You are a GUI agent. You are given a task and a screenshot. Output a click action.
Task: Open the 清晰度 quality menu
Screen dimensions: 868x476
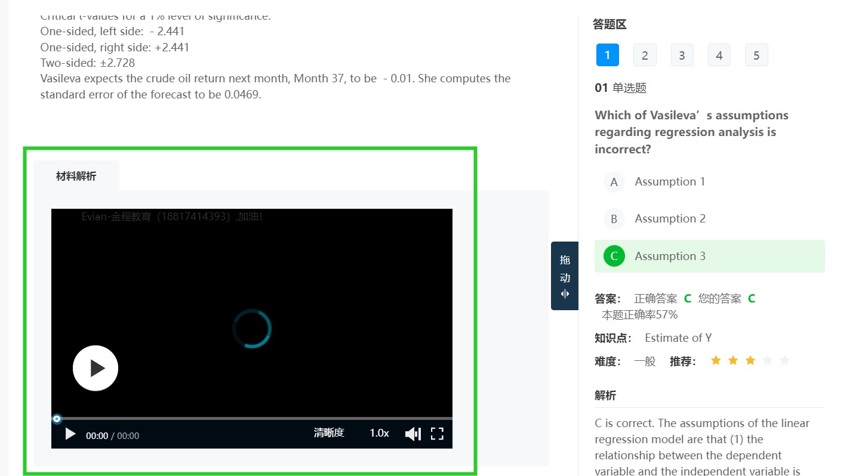coord(329,433)
